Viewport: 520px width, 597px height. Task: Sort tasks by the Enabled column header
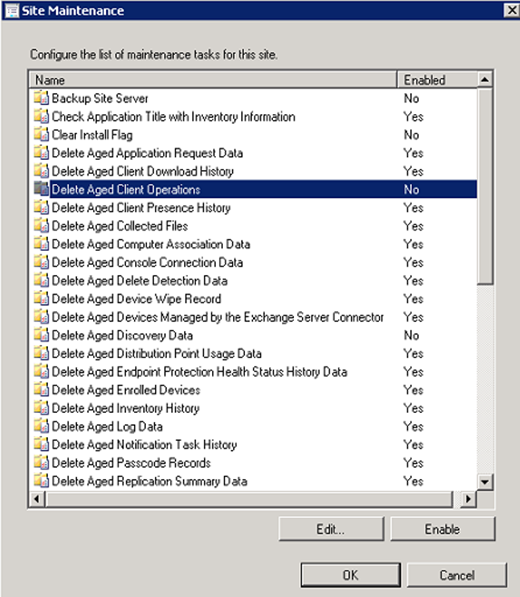tap(437, 80)
